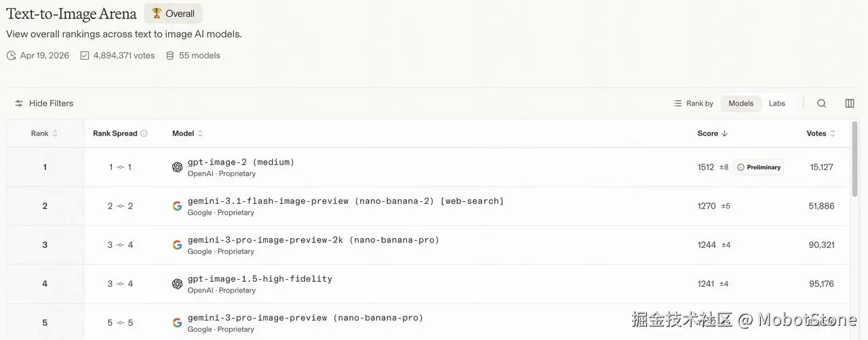
Task: Click the Rank Spread info icon
Action: click(144, 133)
